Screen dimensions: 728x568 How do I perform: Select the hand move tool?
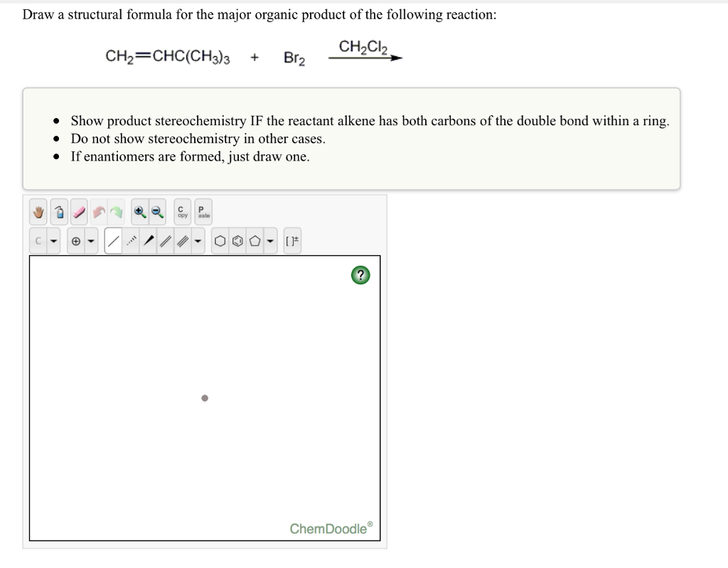click(38, 213)
